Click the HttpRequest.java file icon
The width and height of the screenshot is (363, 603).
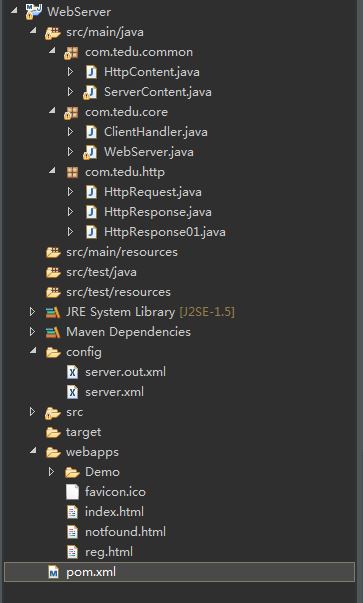pos(91,192)
